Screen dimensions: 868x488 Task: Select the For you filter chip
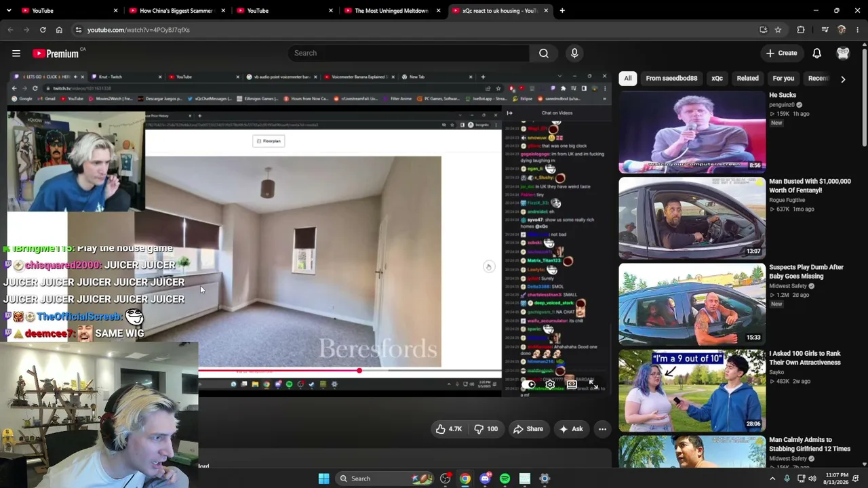click(783, 78)
